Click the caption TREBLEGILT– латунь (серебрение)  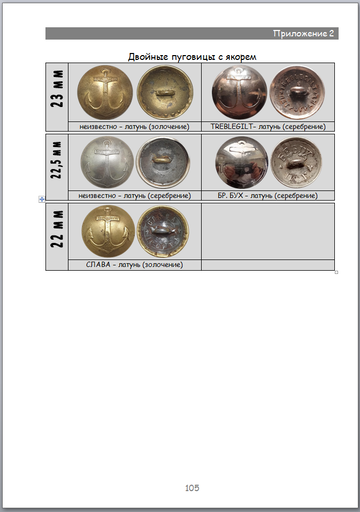click(x=268, y=127)
